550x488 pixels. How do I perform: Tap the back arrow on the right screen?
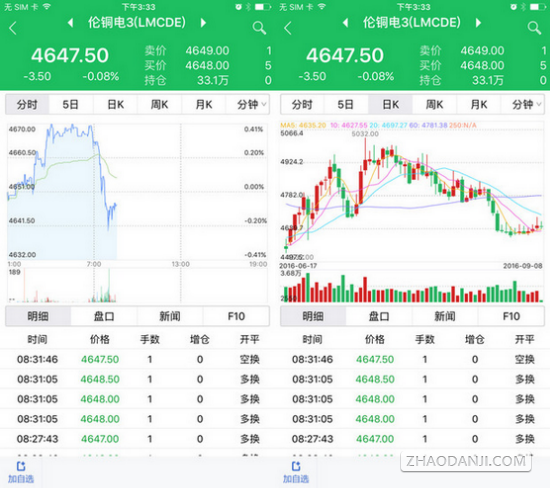(288, 28)
